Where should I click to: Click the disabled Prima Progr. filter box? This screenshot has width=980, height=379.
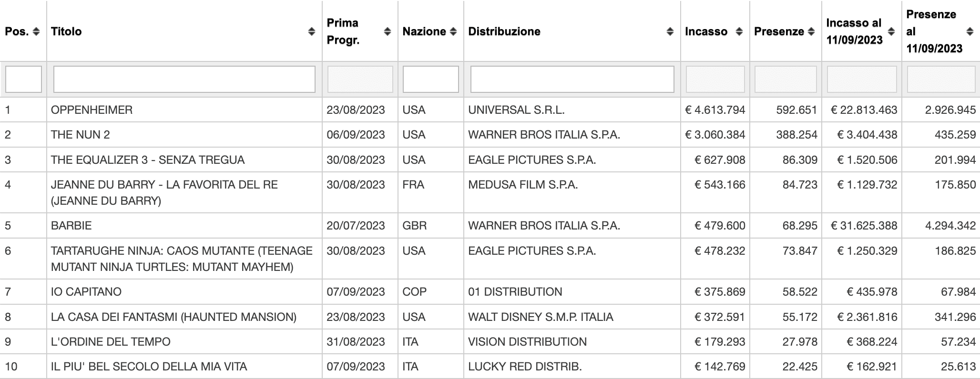coord(360,79)
